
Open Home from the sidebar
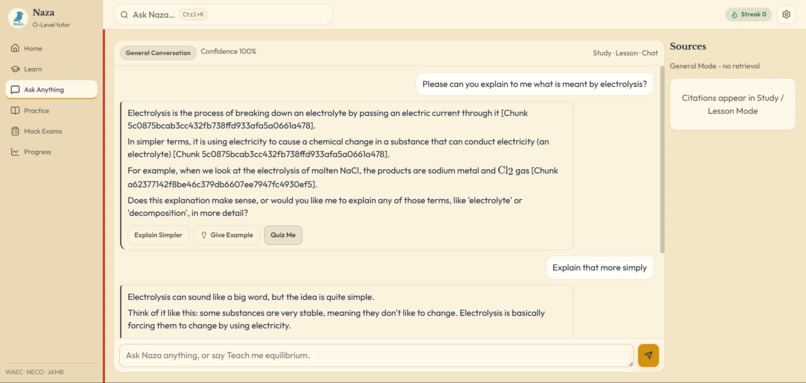51,48
